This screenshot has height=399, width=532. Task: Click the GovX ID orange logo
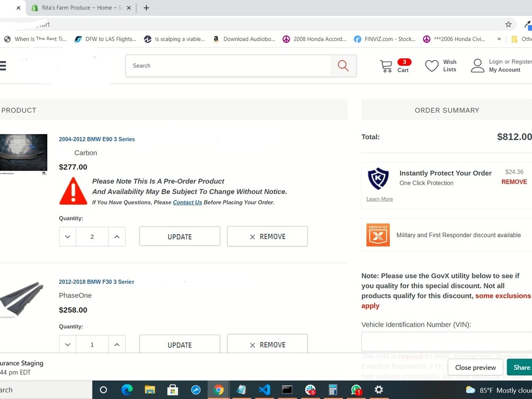pos(378,235)
